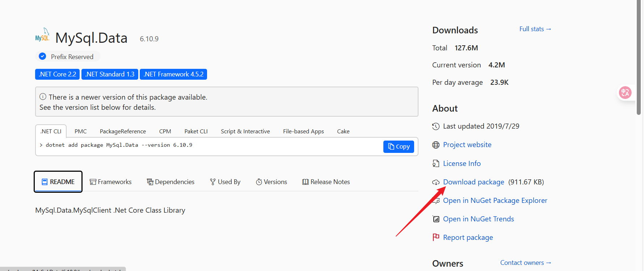644x271 pixels.
Task: Click the Total 127.6M downloads value
Action: pos(466,48)
